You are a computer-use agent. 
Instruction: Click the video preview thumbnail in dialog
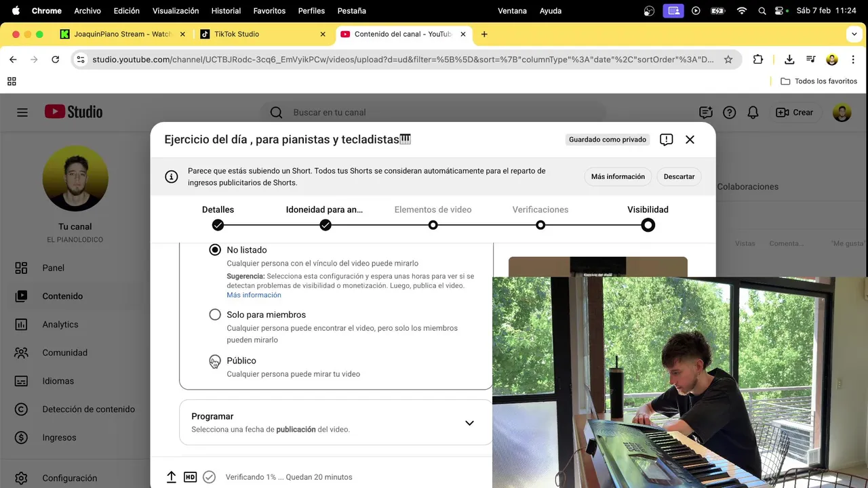pyautogui.click(x=598, y=267)
